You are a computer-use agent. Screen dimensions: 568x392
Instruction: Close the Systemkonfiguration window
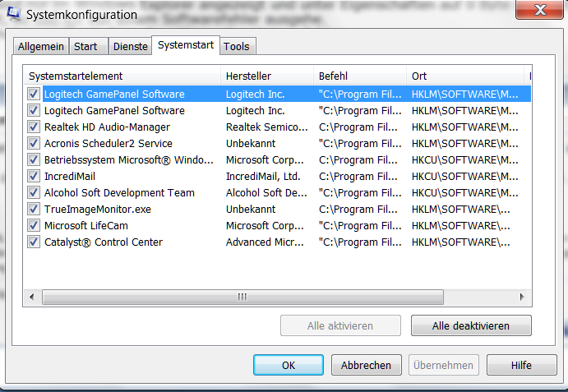point(539,9)
